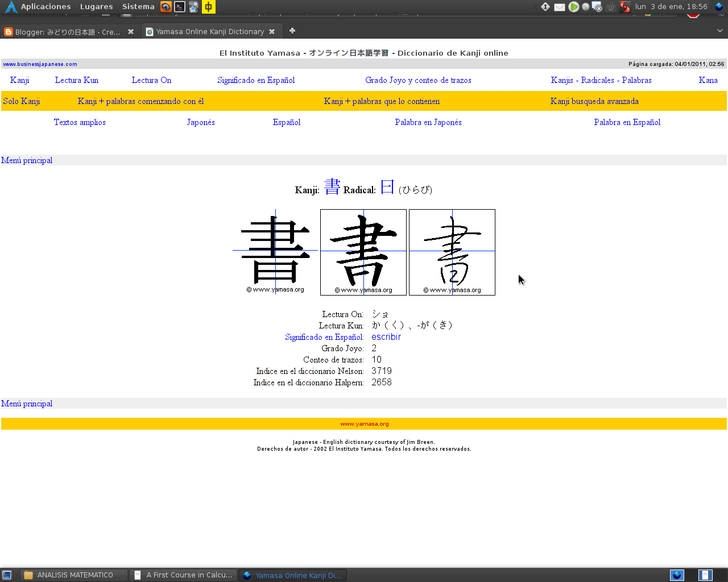Screen dimensions: 728x582
Task: Click the Textos amplios link
Action: [x=80, y=122]
